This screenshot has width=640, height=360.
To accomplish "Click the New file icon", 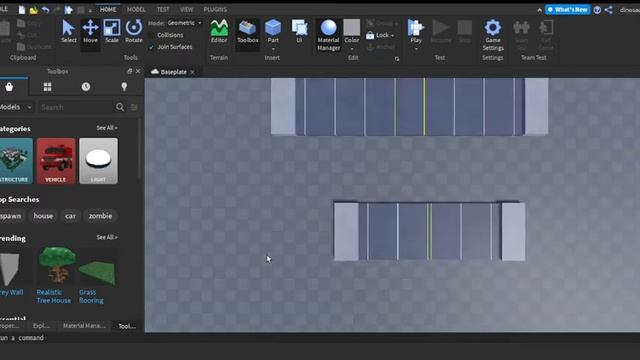I will coord(22,10).
